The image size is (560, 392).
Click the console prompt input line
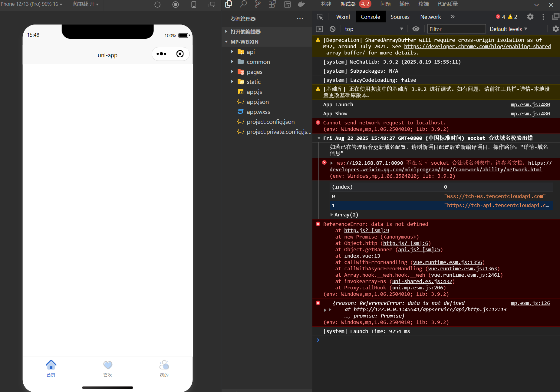(x=436, y=340)
